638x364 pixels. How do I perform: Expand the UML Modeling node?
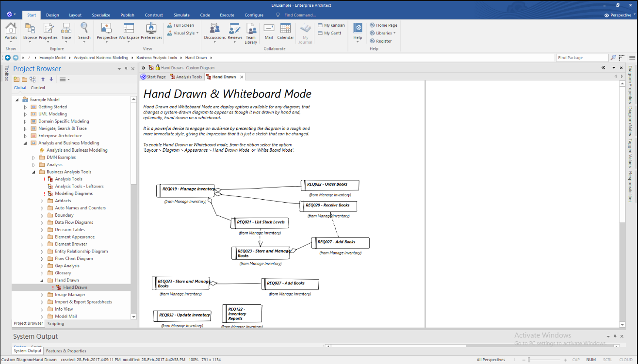pyautogui.click(x=25, y=114)
